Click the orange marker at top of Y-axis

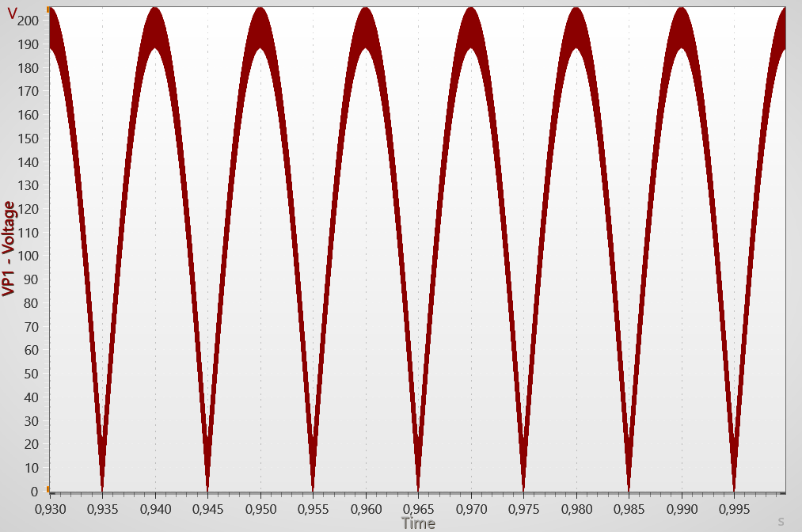[x=48, y=8]
